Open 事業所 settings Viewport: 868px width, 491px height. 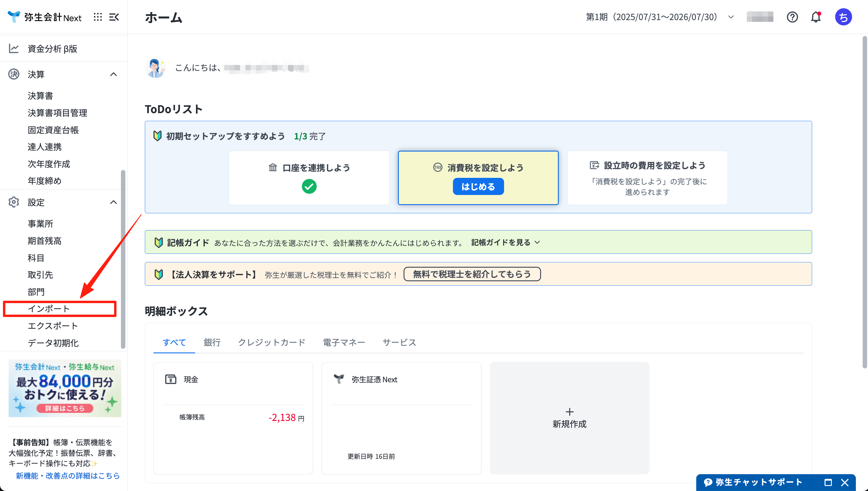(41, 224)
